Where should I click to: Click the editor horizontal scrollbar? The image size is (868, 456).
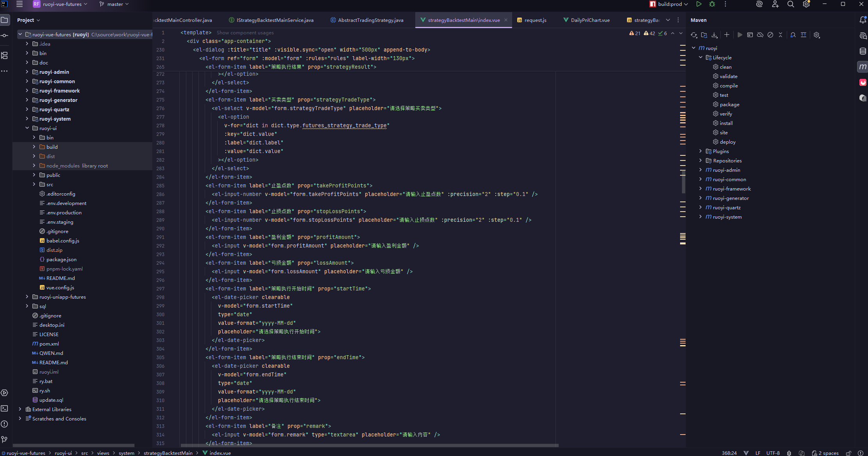tap(369, 445)
